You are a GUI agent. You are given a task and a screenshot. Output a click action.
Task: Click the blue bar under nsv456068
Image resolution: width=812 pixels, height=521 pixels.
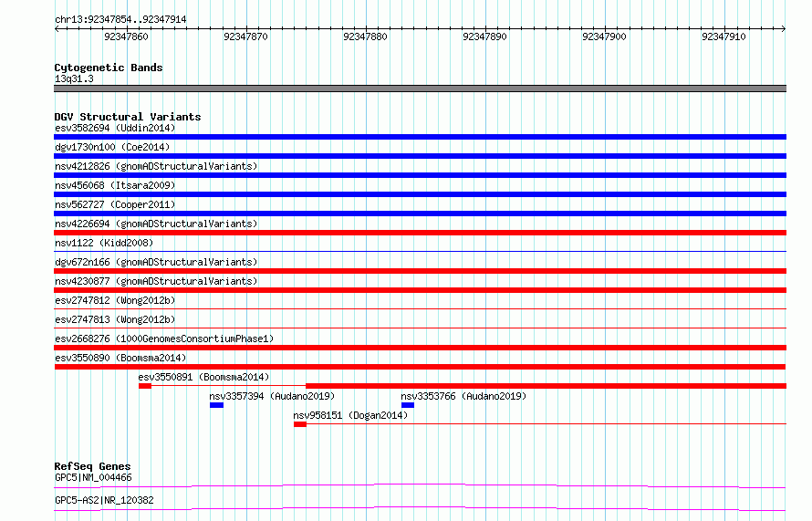[x=420, y=194]
